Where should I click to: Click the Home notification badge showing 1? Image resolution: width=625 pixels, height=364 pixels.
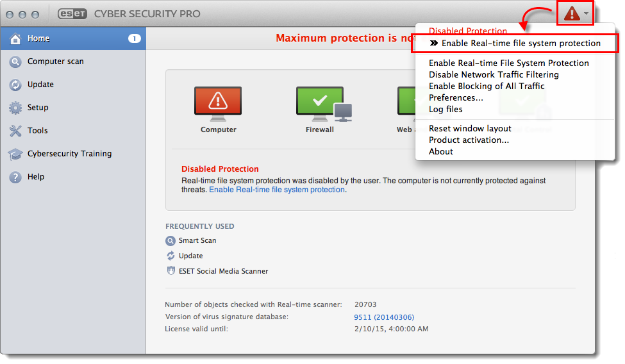[x=135, y=38]
